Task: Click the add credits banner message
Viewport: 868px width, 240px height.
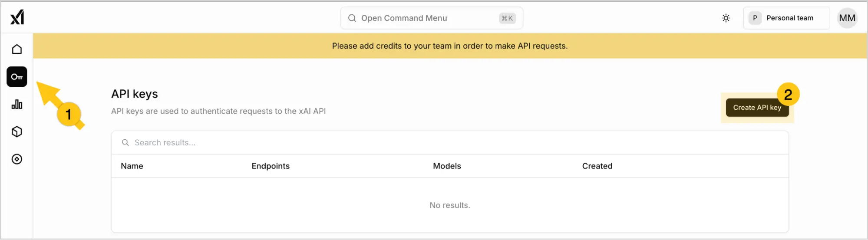Action: 450,46
